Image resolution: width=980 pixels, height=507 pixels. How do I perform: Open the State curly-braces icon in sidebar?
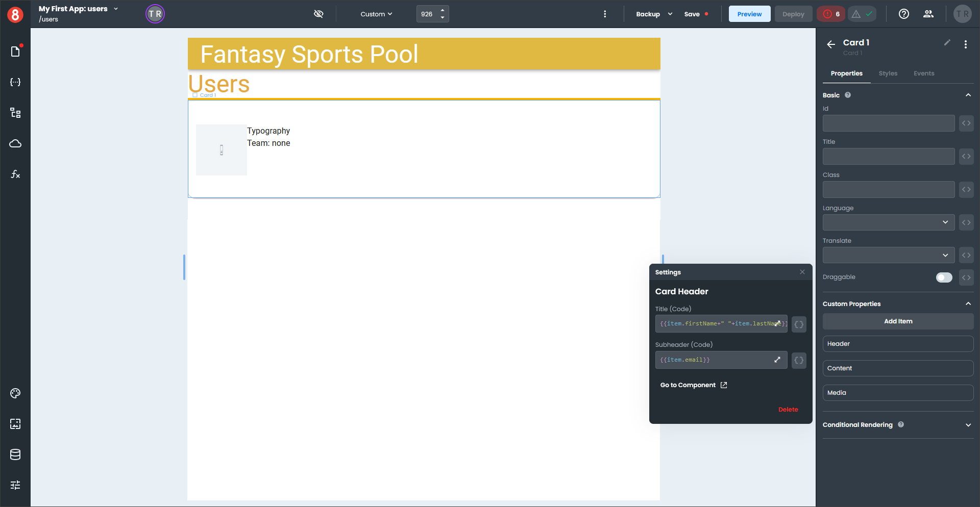tap(15, 82)
